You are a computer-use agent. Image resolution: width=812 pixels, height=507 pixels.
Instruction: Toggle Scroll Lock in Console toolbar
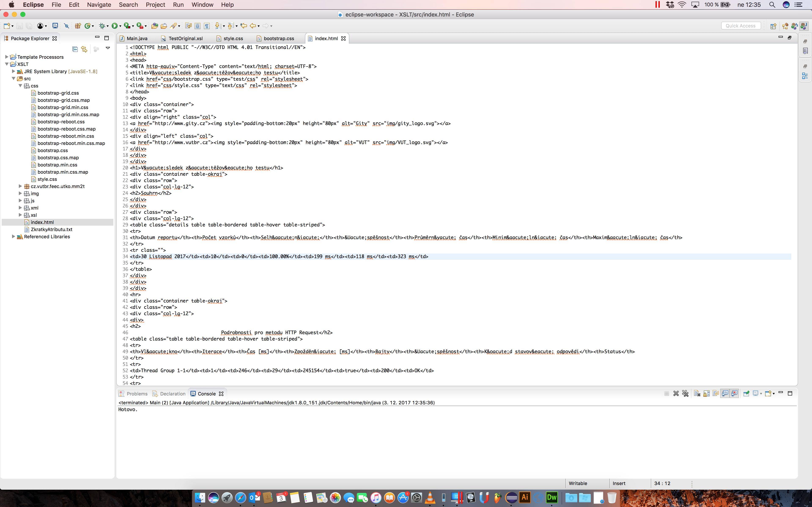pyautogui.click(x=706, y=393)
